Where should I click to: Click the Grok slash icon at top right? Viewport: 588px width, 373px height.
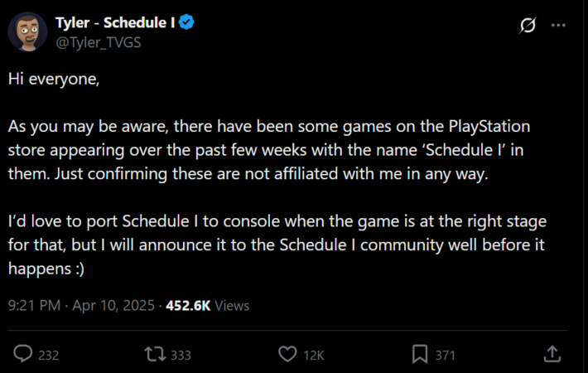pyautogui.click(x=527, y=27)
